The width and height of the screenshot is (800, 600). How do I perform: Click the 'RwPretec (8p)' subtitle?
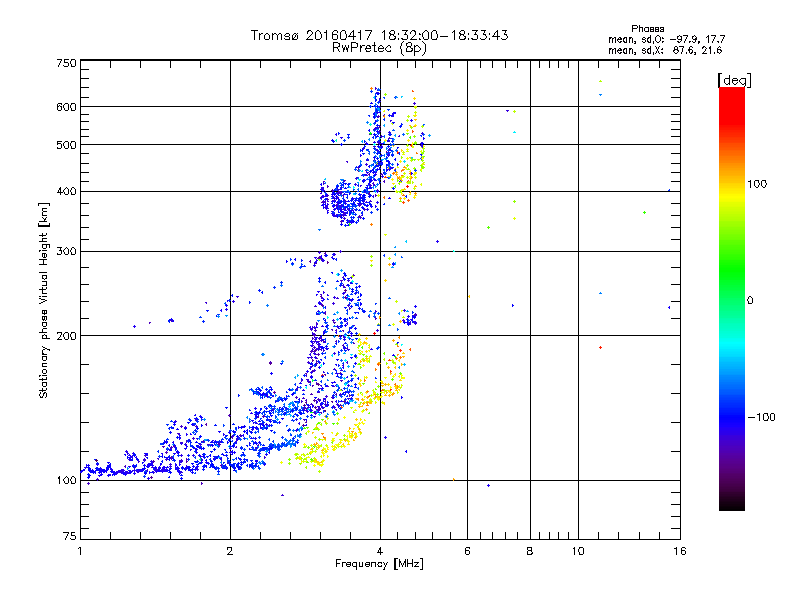click(379, 48)
